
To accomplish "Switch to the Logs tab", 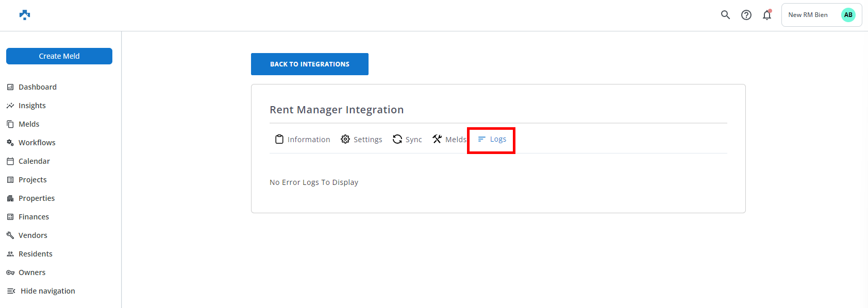I will pyautogui.click(x=492, y=139).
